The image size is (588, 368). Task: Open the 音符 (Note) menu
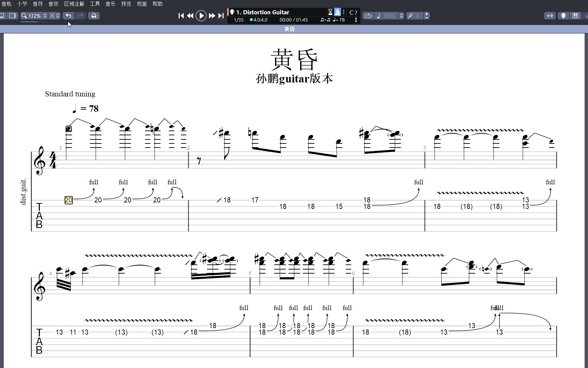coord(38,4)
